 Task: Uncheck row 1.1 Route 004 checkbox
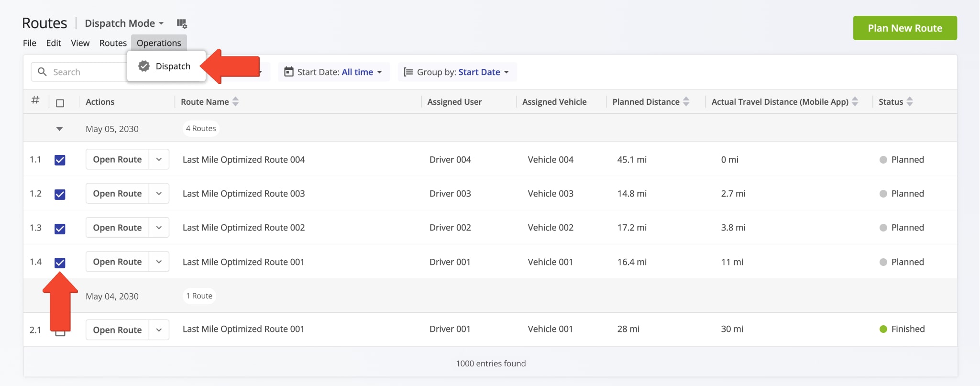click(x=60, y=160)
